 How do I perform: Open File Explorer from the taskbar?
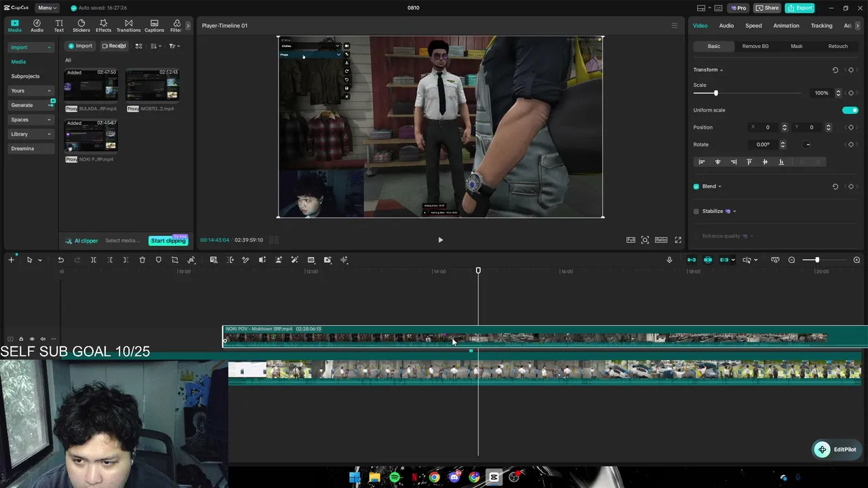(x=374, y=477)
